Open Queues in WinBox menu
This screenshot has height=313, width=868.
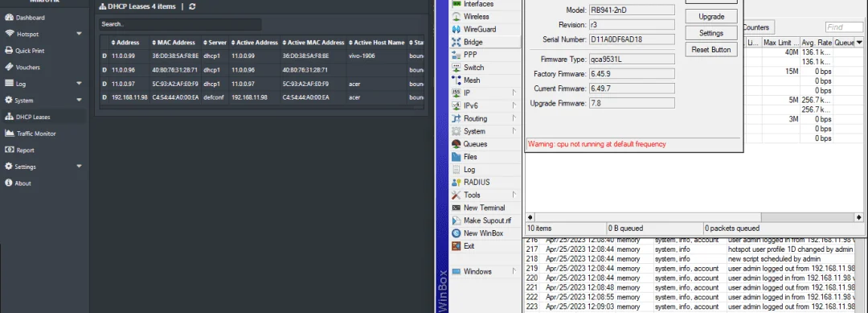click(475, 144)
